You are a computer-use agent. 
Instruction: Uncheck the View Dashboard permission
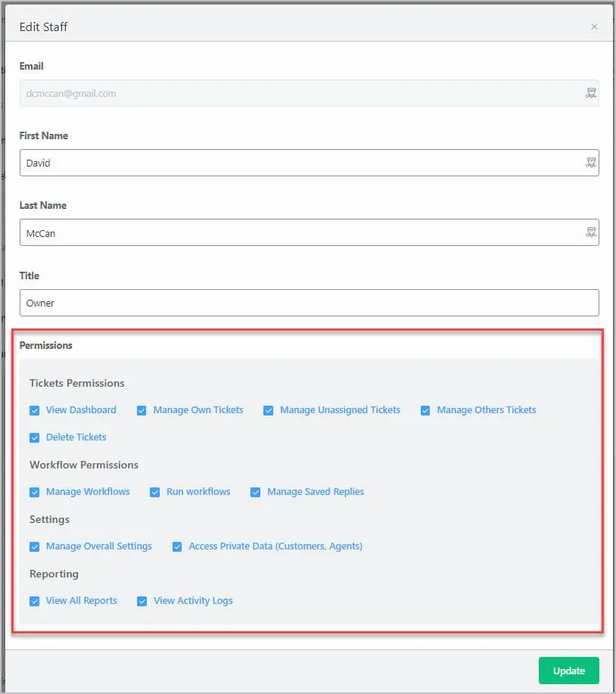35,410
